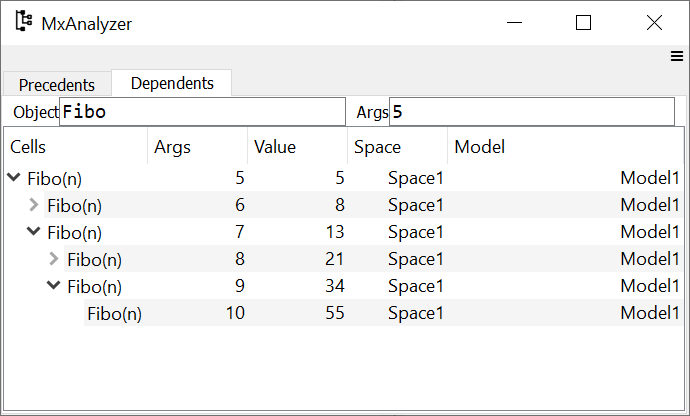Image resolution: width=690 pixels, height=416 pixels.
Task: Click the Object input field containing Fibo
Action: tap(201, 112)
